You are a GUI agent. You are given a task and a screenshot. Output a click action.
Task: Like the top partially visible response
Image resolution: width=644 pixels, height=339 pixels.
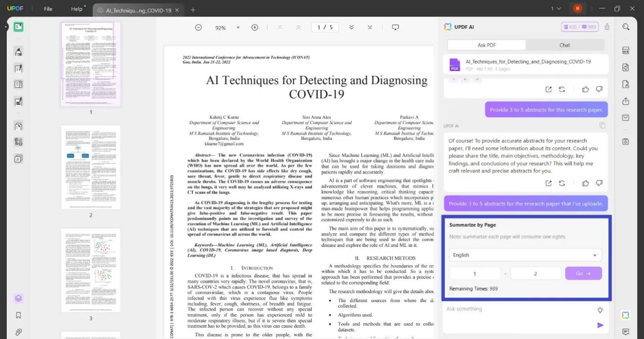585,89
